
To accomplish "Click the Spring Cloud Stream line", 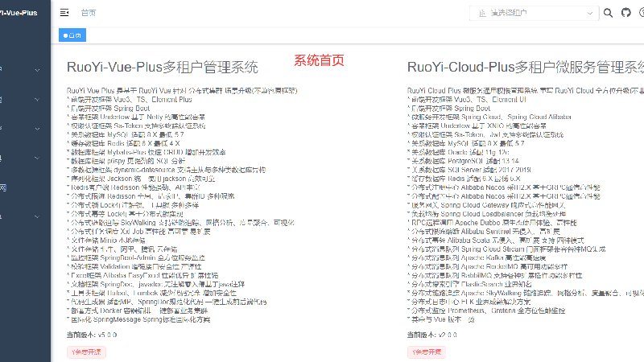I will coord(506,249).
